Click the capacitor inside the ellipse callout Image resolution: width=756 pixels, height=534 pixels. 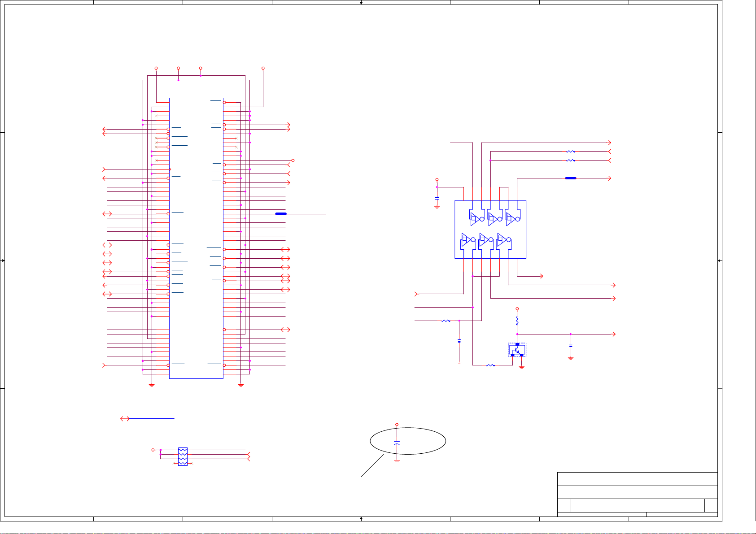click(x=397, y=443)
